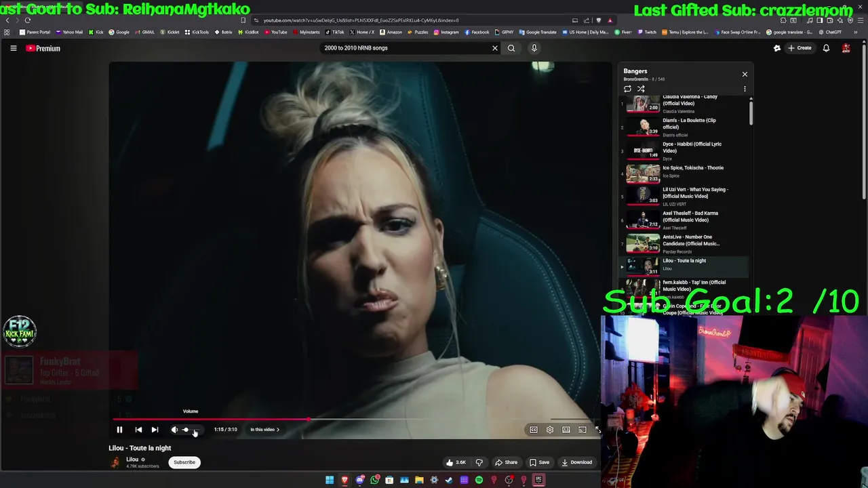Open YouTube hamburger guide menu
The height and width of the screenshot is (488, 868).
click(13, 48)
